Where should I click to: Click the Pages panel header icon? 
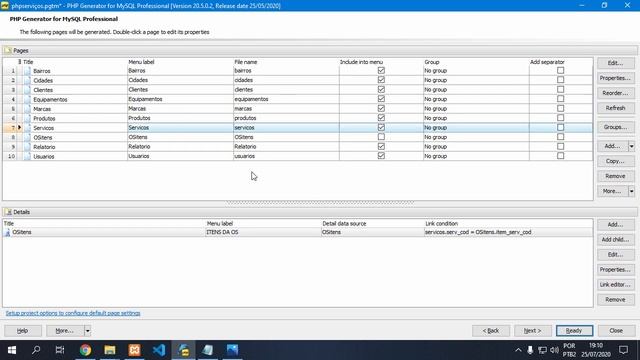click(8, 51)
